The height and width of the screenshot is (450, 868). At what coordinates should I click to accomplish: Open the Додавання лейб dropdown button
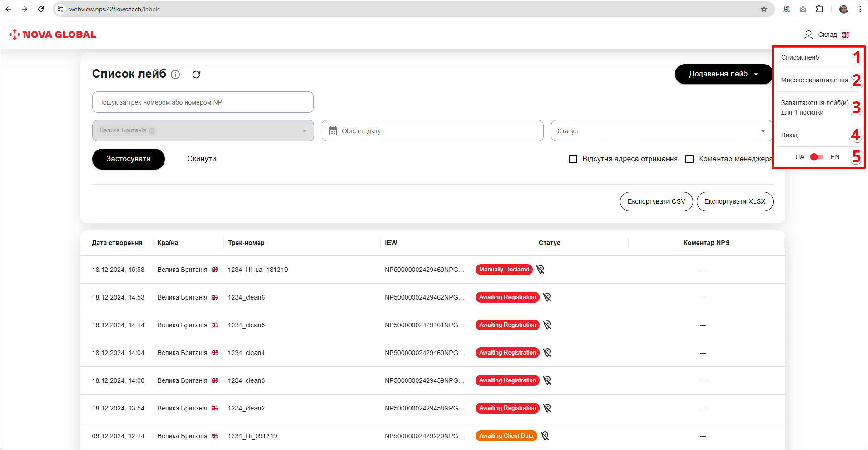coord(724,74)
